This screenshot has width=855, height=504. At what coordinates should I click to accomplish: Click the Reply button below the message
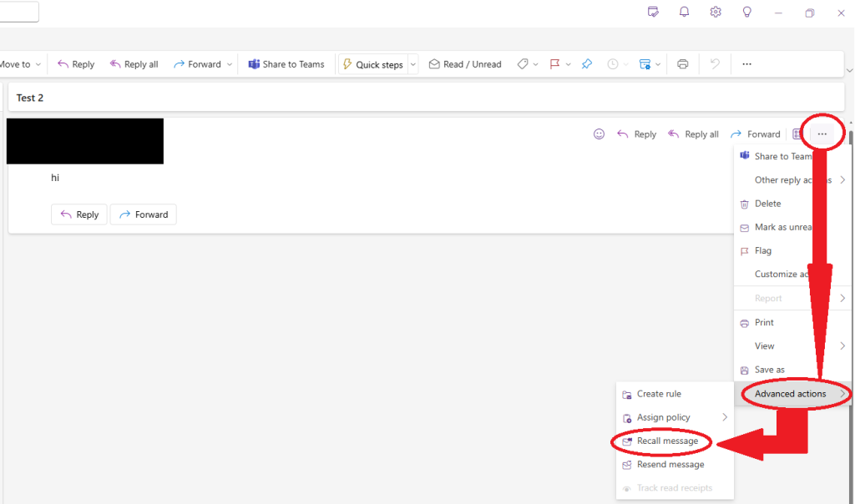(78, 214)
